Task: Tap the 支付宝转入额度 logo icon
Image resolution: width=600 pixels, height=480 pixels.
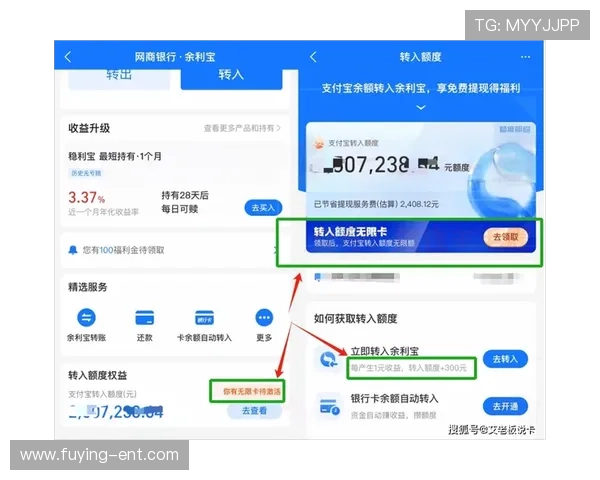Action: [319, 144]
